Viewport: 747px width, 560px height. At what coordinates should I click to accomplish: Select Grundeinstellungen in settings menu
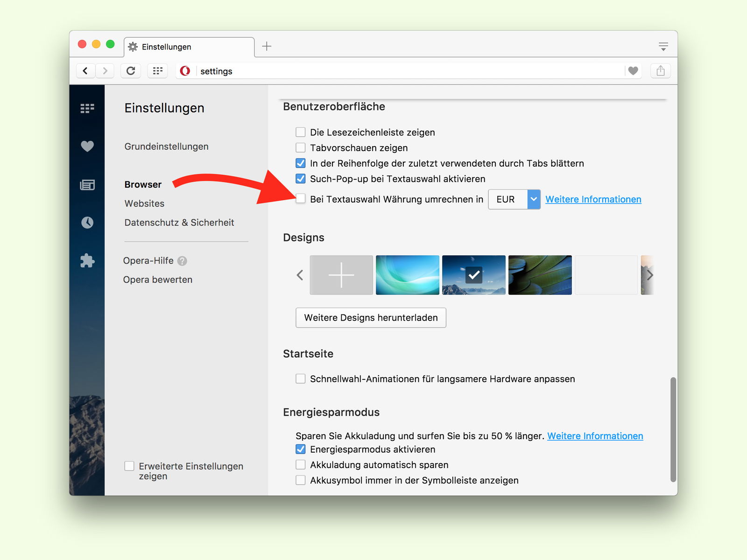(166, 147)
